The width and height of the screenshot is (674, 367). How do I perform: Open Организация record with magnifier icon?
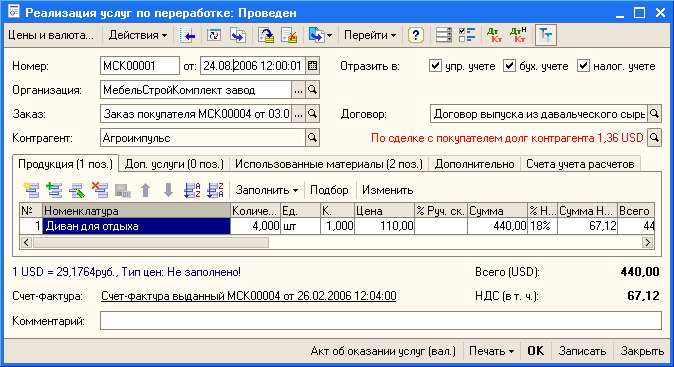tap(313, 90)
